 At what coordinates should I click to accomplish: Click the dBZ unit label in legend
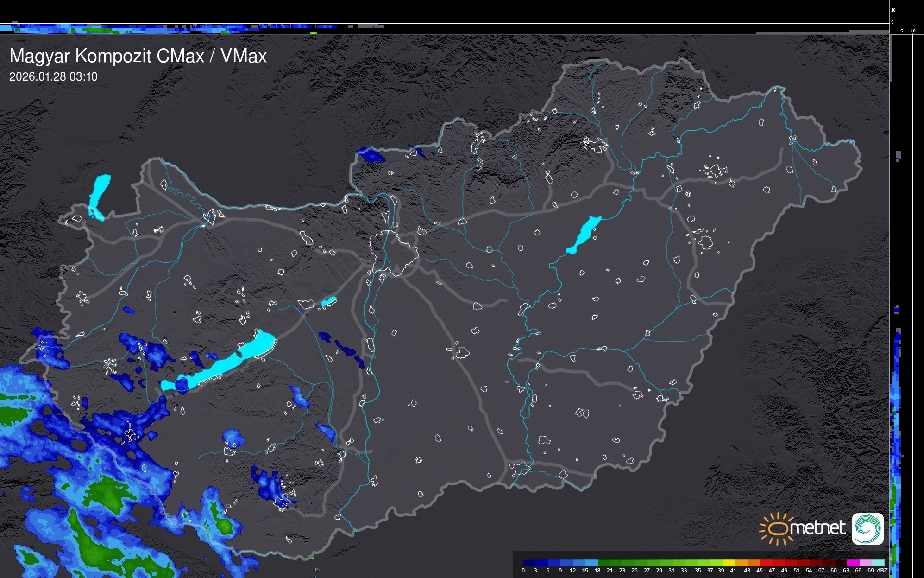click(x=882, y=571)
